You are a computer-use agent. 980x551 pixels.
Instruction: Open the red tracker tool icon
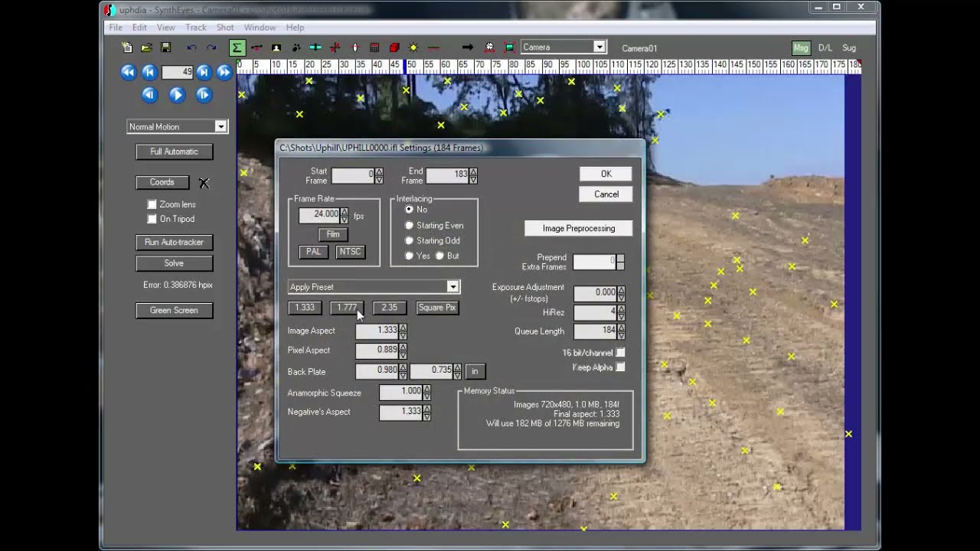click(x=256, y=47)
